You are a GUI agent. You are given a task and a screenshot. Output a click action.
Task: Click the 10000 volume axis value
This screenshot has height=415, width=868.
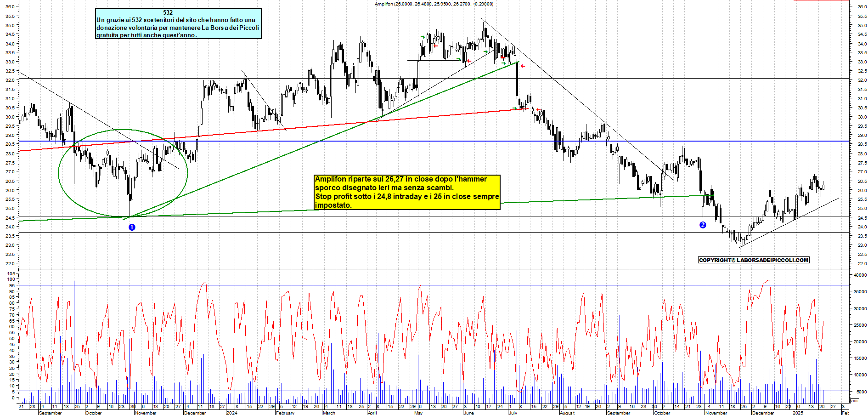[x=860, y=375]
